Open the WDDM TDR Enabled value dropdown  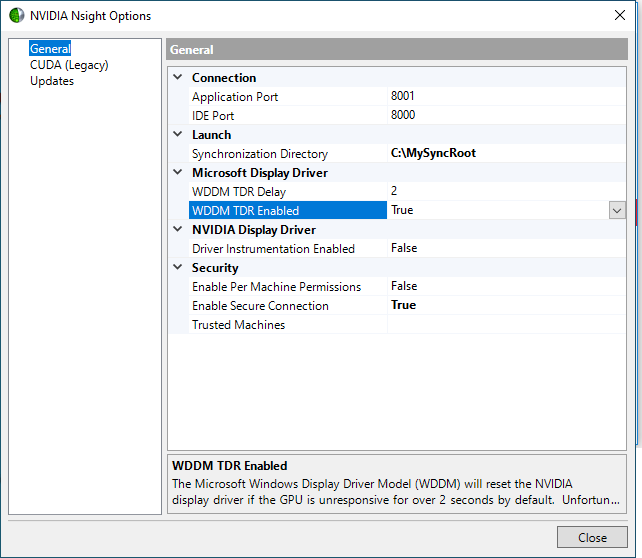(x=617, y=210)
